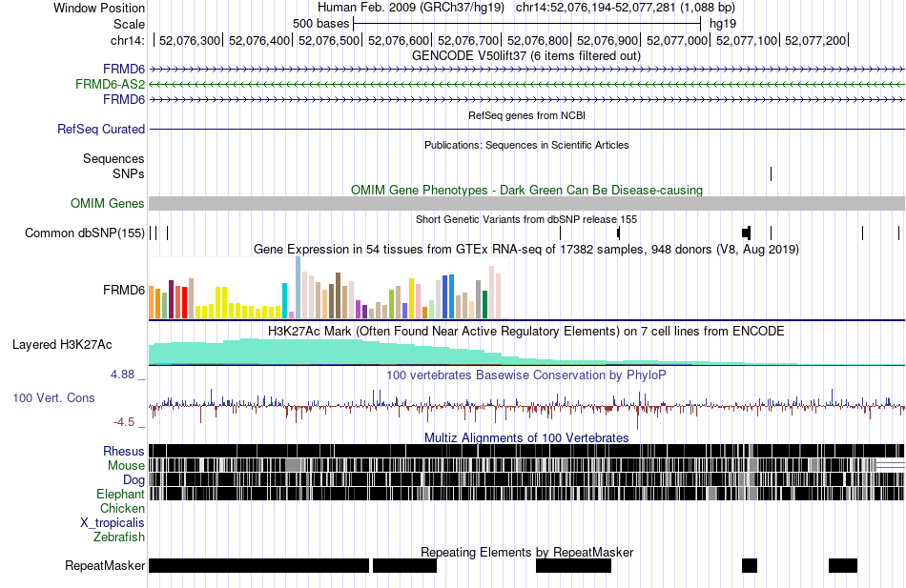Open Short Genetic Variants from dbSNP title
This screenshot has height=588, width=906.
526,219
